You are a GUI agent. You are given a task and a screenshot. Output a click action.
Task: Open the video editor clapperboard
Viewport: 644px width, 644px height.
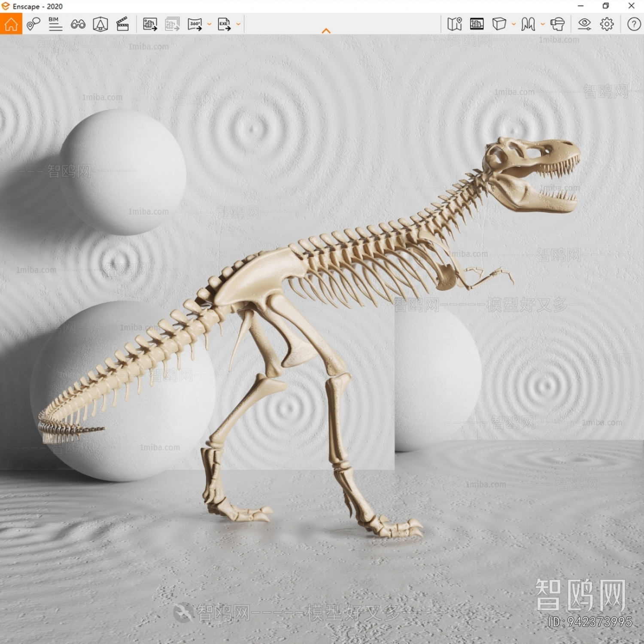click(x=122, y=24)
